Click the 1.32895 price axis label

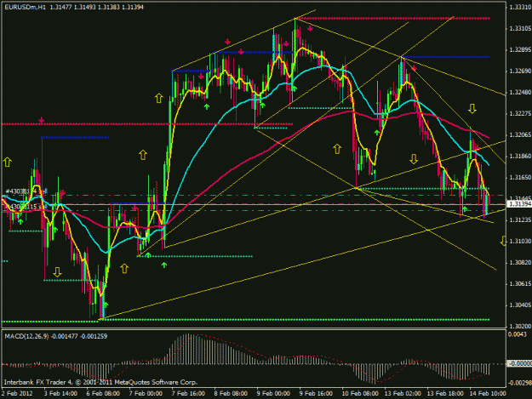click(x=520, y=50)
